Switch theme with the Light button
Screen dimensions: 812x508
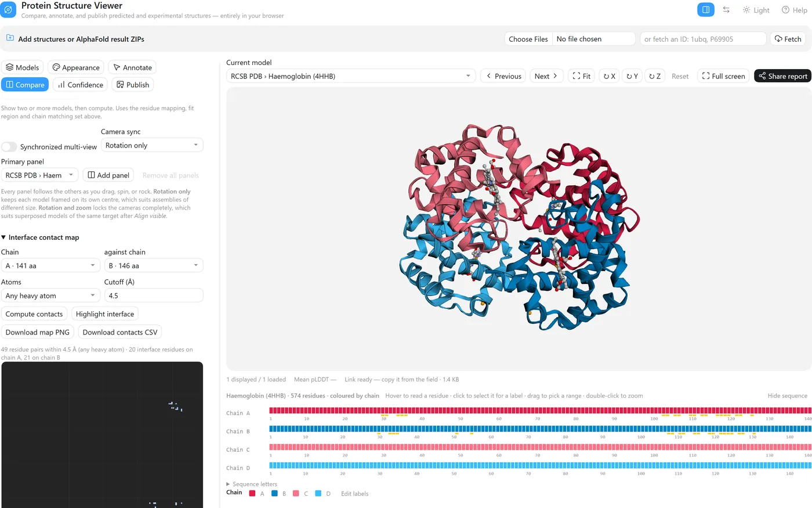pyautogui.click(x=756, y=10)
